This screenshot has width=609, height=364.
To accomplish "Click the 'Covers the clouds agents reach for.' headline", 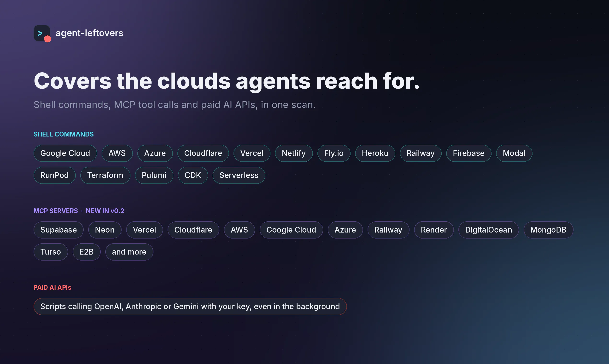I will 227,81.
